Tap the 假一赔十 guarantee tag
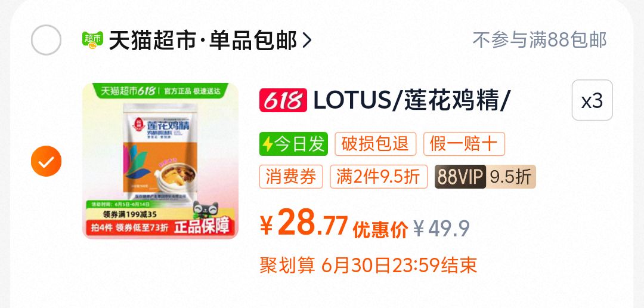This screenshot has height=308, width=644. pos(464,144)
